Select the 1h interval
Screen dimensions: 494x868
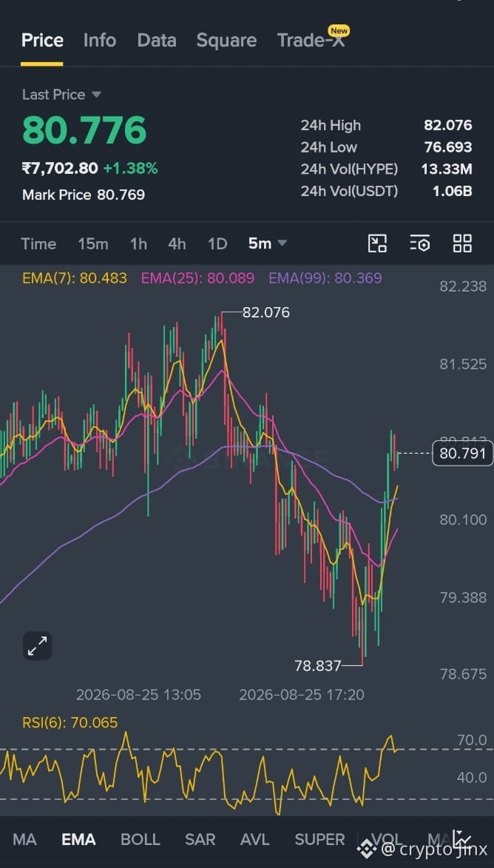click(x=138, y=243)
